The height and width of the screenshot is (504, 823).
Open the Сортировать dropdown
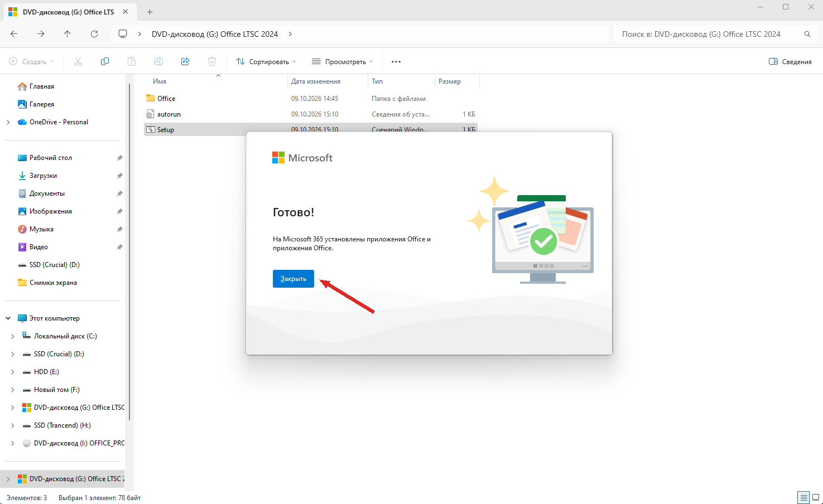[266, 61]
